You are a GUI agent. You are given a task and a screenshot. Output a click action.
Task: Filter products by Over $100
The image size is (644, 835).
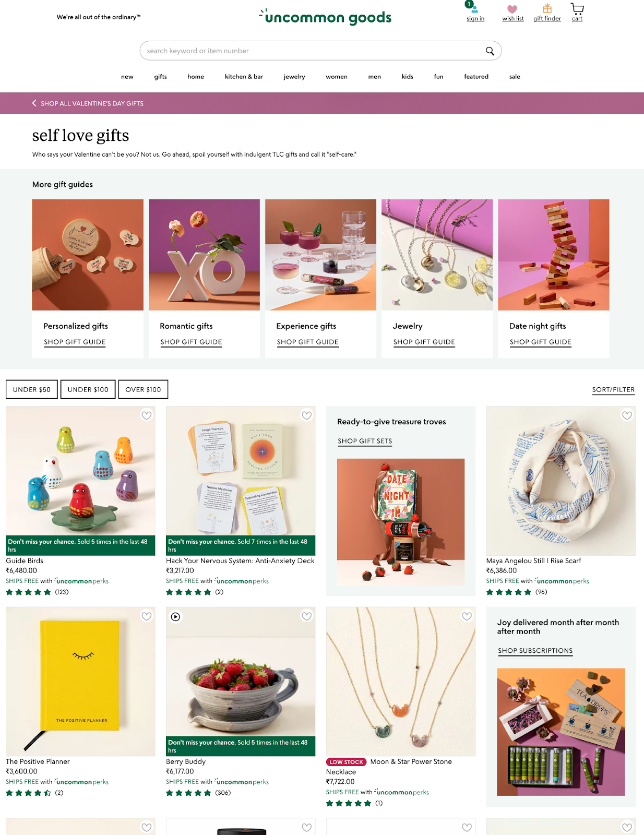pos(143,389)
